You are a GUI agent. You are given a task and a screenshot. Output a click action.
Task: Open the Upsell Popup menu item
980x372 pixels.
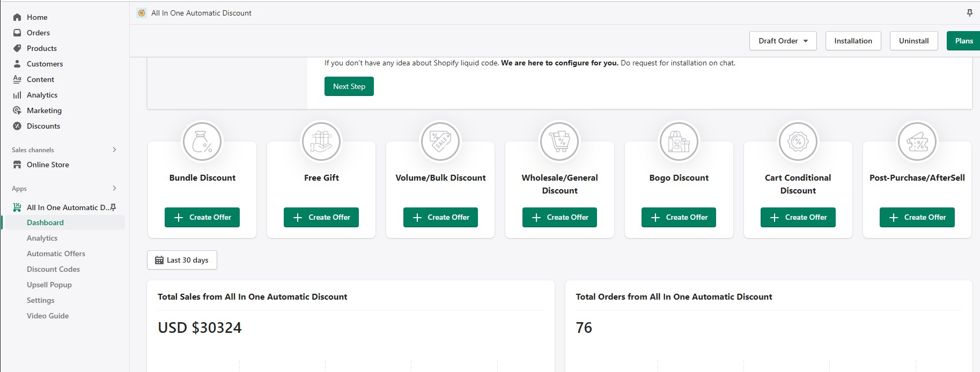click(x=49, y=285)
